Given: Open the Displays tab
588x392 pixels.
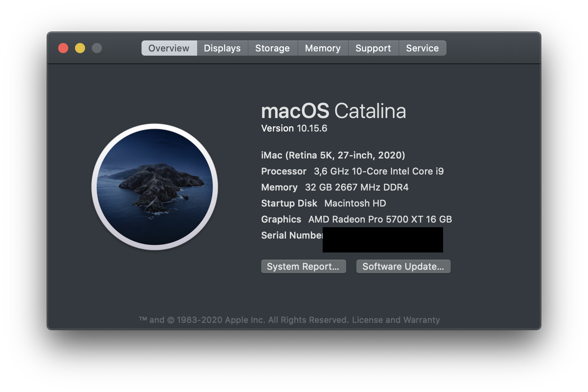Looking at the screenshot, I should (222, 48).
